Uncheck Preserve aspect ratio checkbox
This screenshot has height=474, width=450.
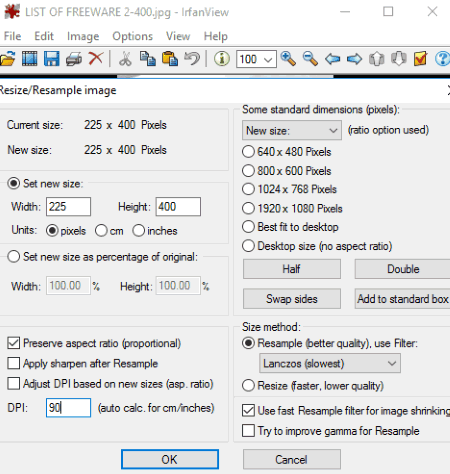14,343
